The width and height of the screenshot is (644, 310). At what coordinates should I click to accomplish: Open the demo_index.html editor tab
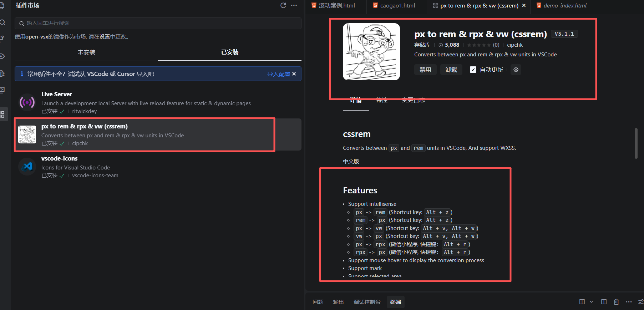tap(565, 5)
